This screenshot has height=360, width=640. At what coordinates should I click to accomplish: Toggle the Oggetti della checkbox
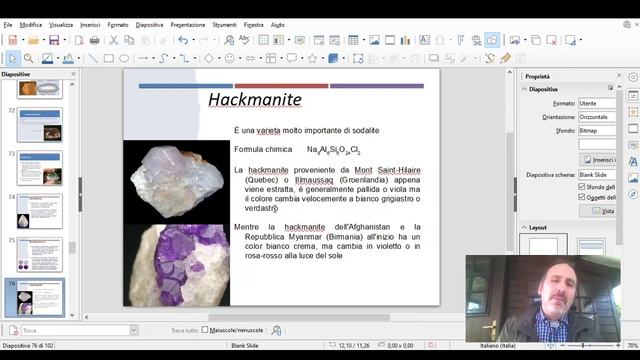point(582,197)
